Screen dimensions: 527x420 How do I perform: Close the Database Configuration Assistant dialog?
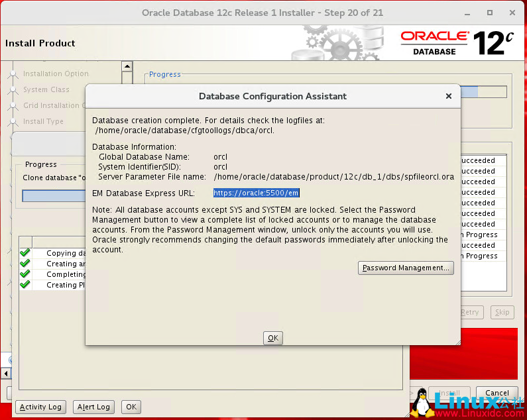point(448,96)
